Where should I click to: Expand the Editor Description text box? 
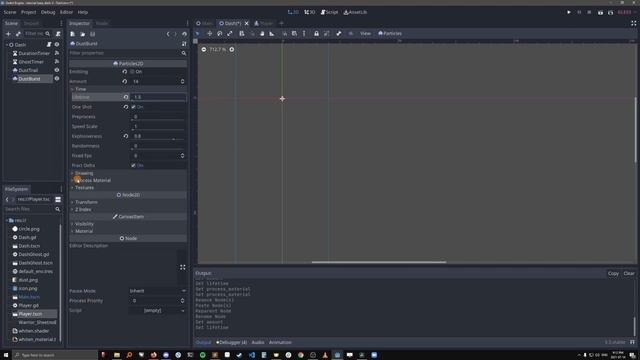pyautogui.click(x=182, y=267)
